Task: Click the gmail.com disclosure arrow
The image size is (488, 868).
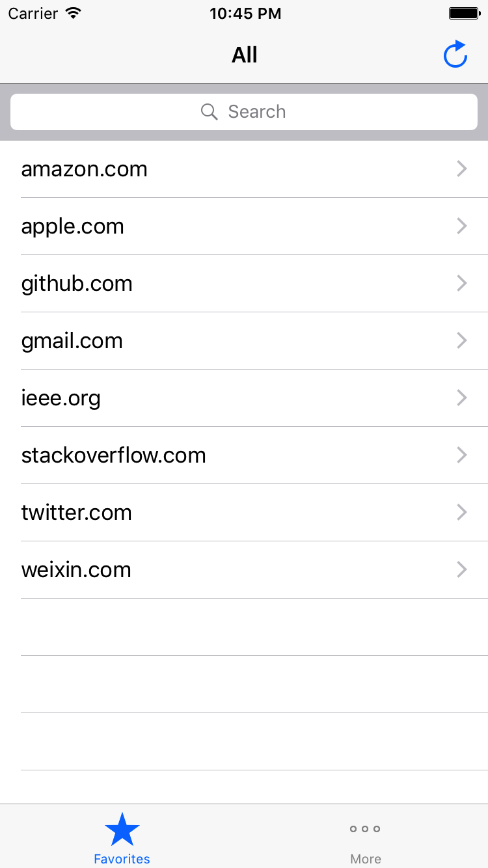Action: (x=462, y=341)
